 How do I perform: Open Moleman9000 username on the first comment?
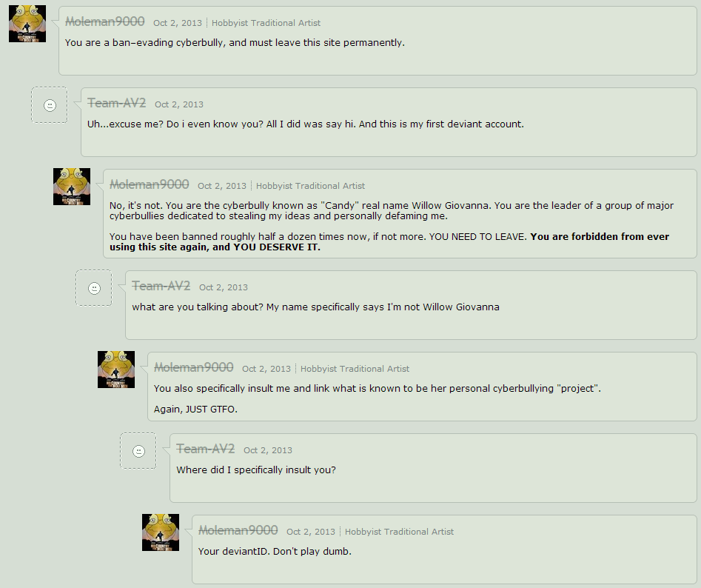click(104, 21)
